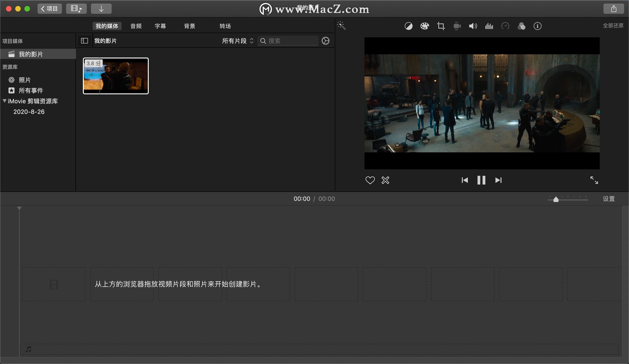This screenshot has height=364, width=629.
Task: Select the movie clip thumbnail in browser
Action: coord(115,76)
